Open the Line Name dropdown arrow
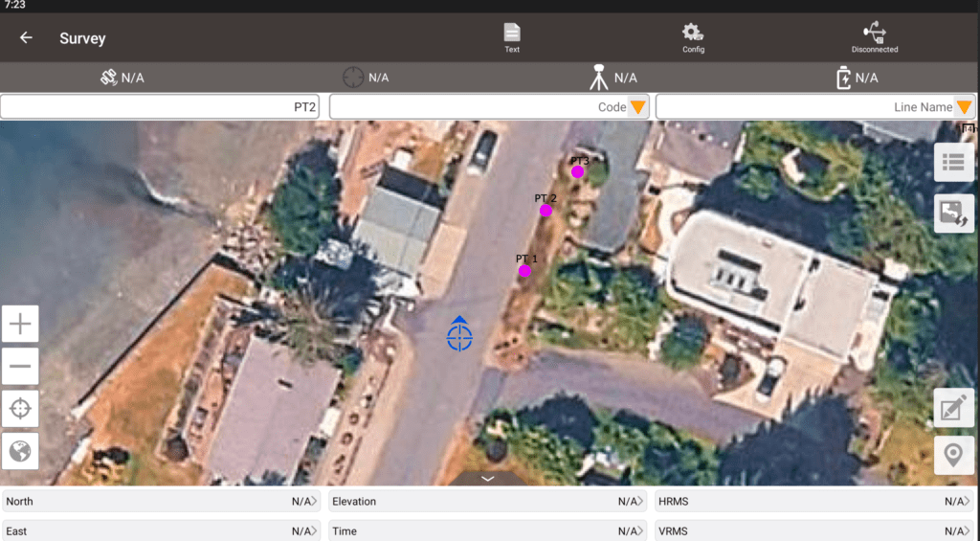This screenshot has height=541, width=980. click(x=965, y=107)
